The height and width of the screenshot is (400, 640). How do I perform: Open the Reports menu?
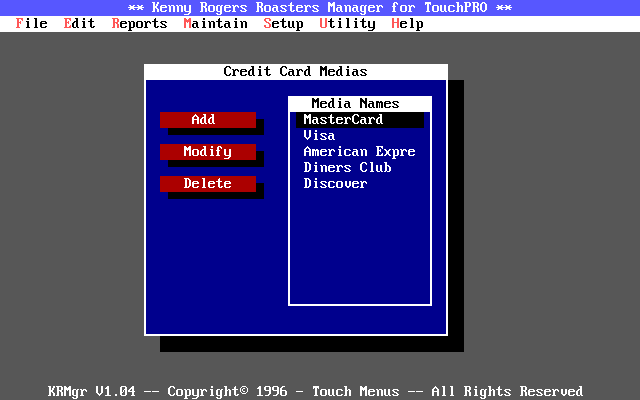(140, 24)
